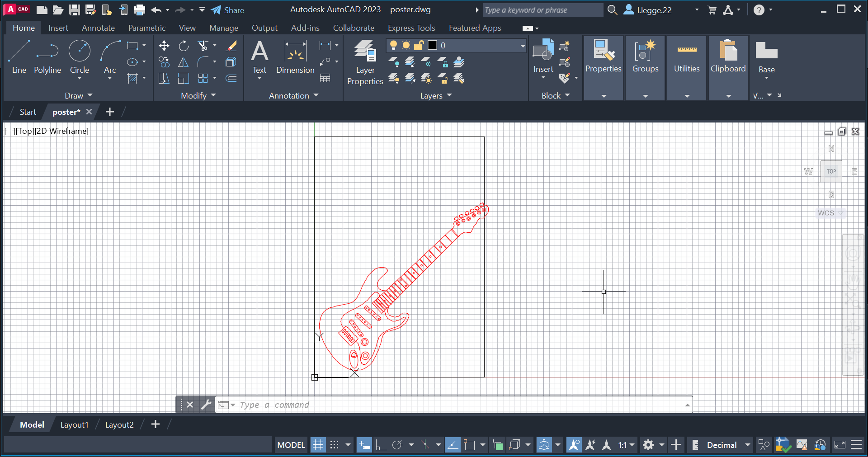The image size is (868, 457).
Task: Open the 1:1 annotation scale dropdown
Action: coord(627,445)
